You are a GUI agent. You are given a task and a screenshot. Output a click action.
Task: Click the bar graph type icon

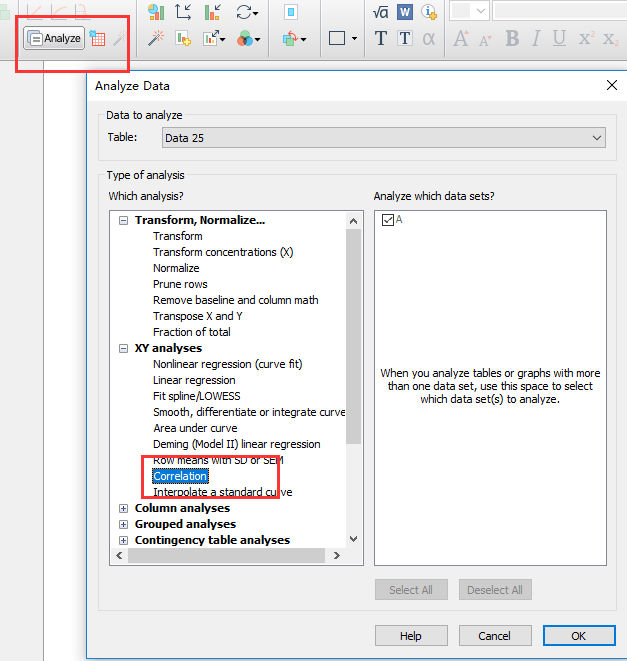pyautogui.click(x=156, y=12)
